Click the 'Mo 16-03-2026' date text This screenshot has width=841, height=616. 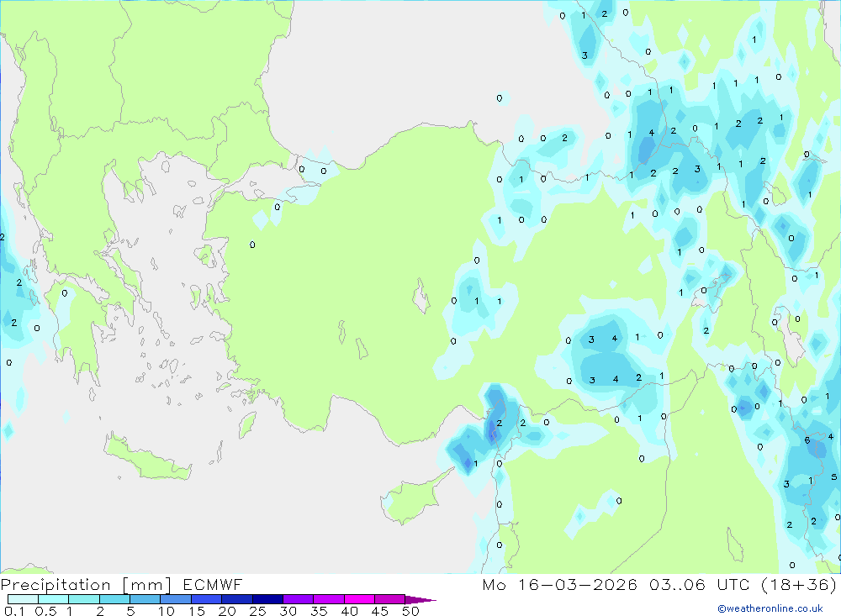[560, 585]
